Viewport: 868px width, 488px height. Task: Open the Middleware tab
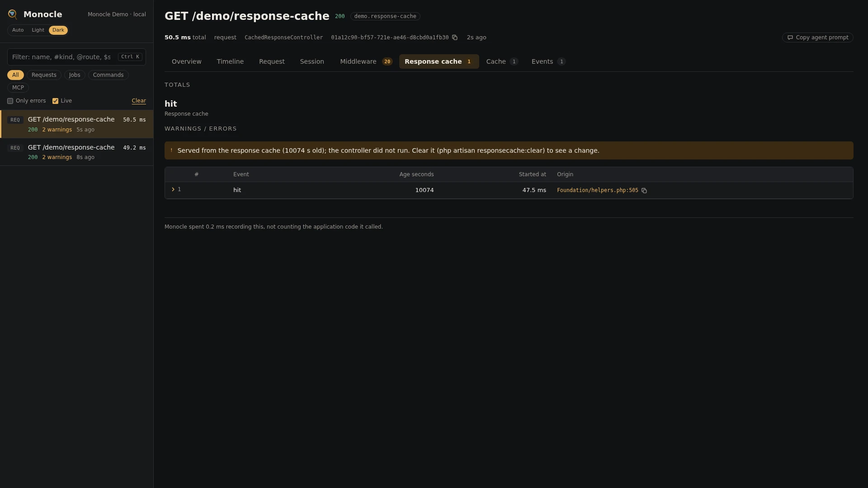[x=366, y=61]
